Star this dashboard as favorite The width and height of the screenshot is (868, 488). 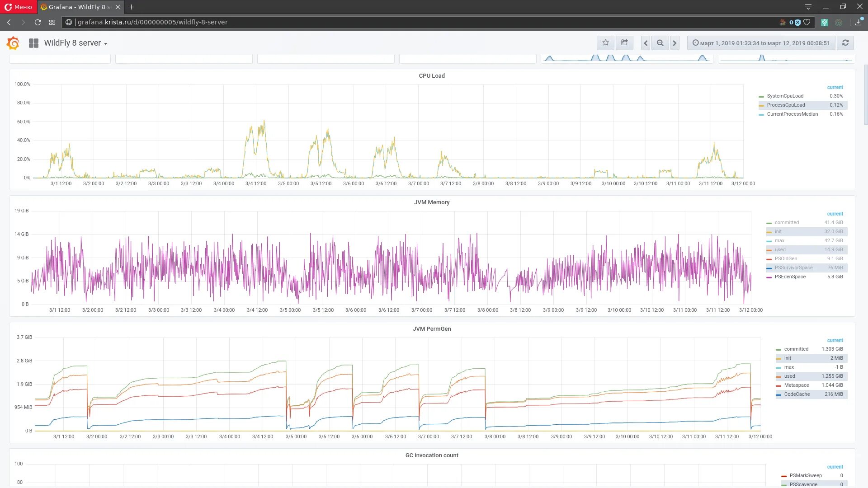tap(605, 43)
